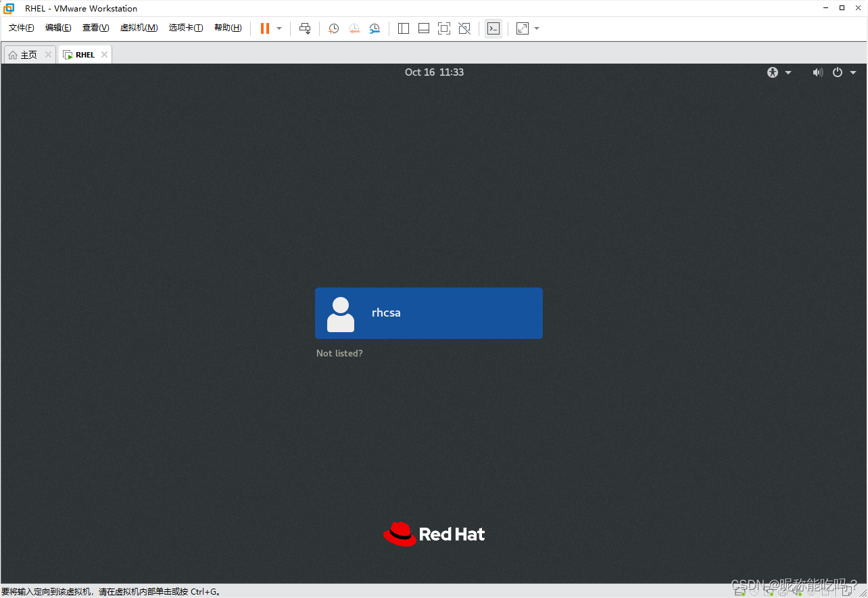This screenshot has width=868, height=598.
Task: Revert the VM to previous snapshot
Action: 354,28
